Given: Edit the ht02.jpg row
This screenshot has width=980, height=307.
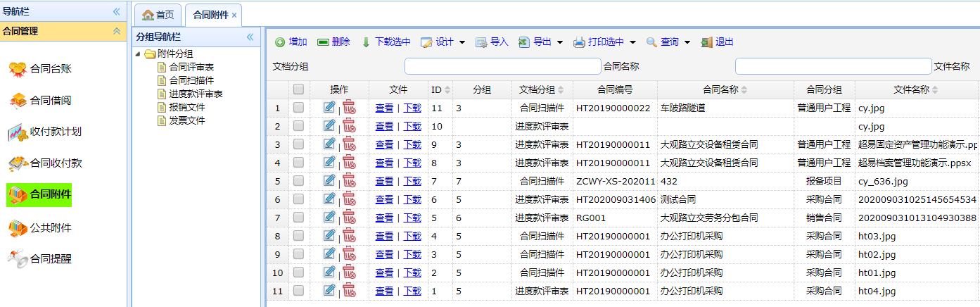Looking at the screenshot, I should point(329,253).
